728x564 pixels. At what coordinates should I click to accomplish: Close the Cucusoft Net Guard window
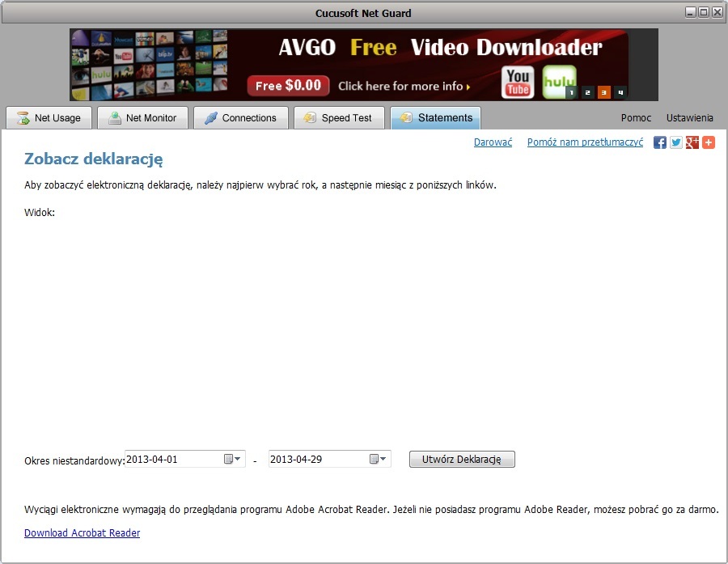[x=717, y=13]
